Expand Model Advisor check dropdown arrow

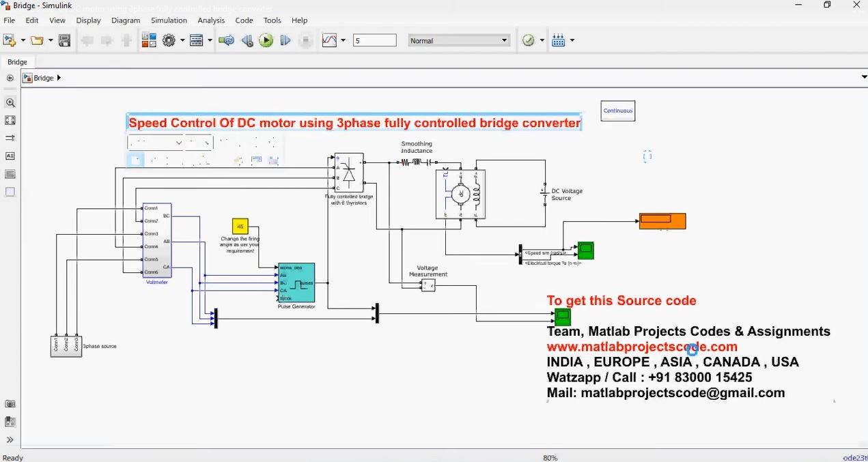tap(542, 41)
